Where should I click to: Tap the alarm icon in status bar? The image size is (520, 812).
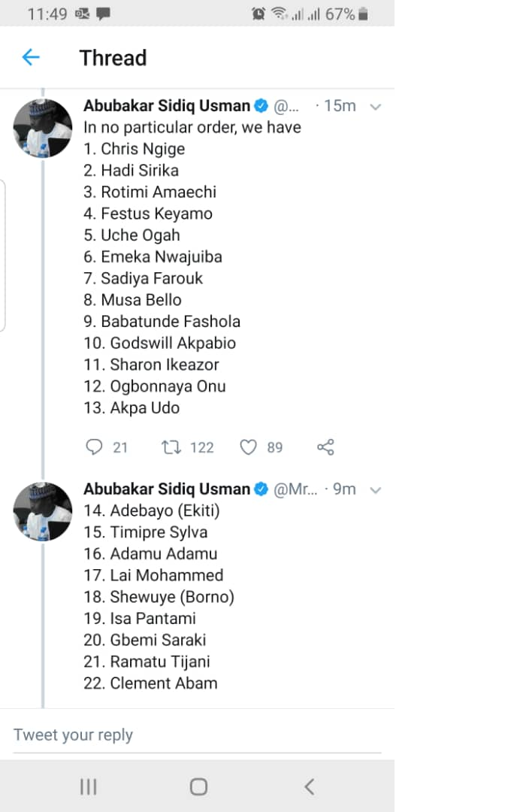(x=259, y=14)
